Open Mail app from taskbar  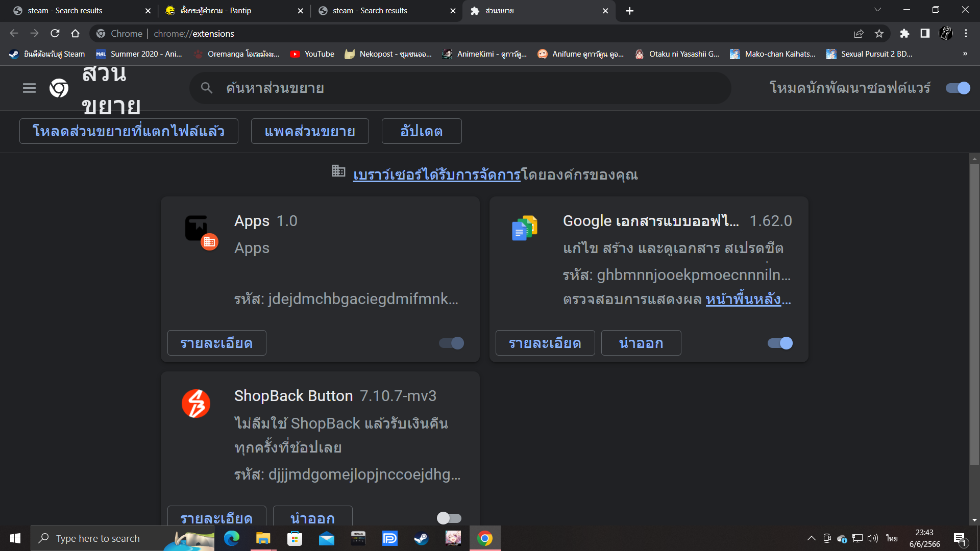coord(327,538)
